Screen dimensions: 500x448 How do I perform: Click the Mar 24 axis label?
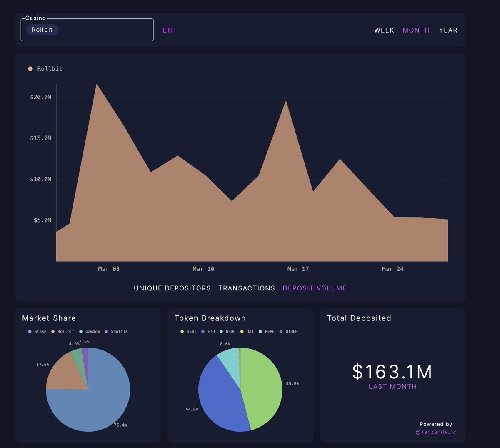392,269
